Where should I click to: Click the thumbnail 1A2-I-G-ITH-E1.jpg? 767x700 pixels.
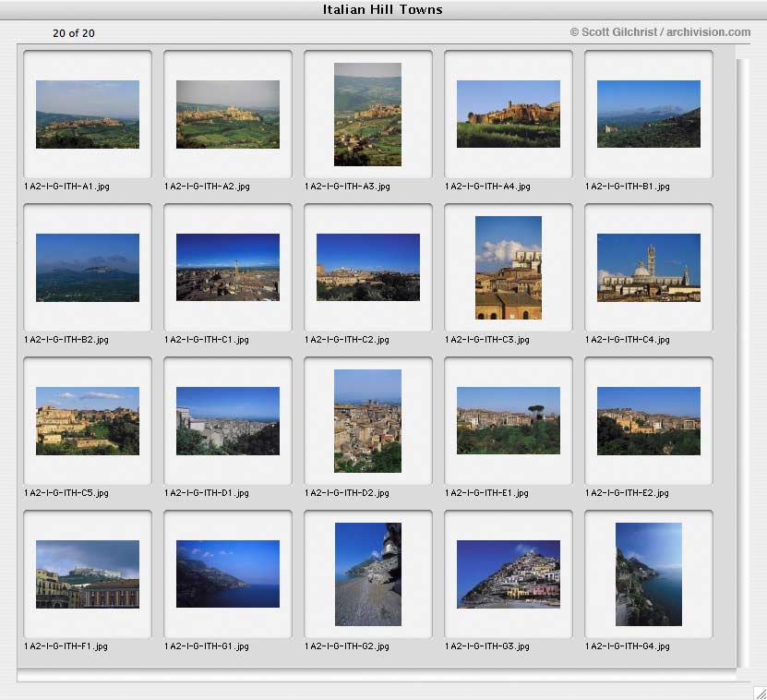coord(509,420)
